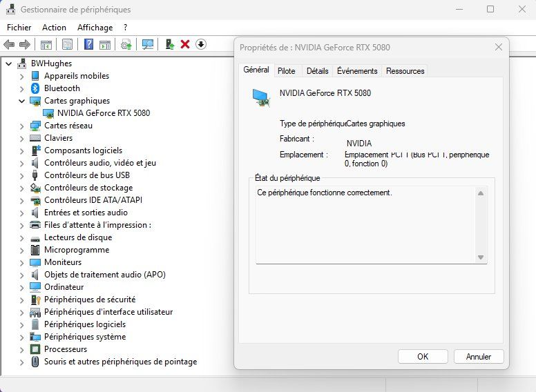This screenshot has width=536, height=392.
Task: Maximize the Gestionnaire de périphériques window
Action: tap(490, 9)
